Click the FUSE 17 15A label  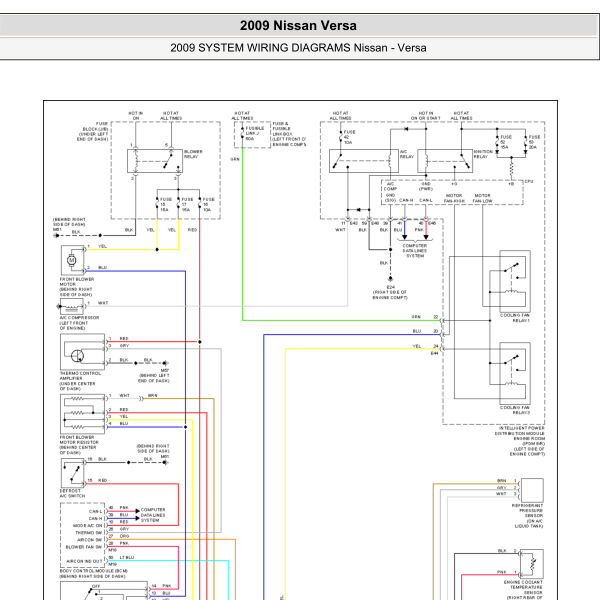pyautogui.click(x=187, y=204)
